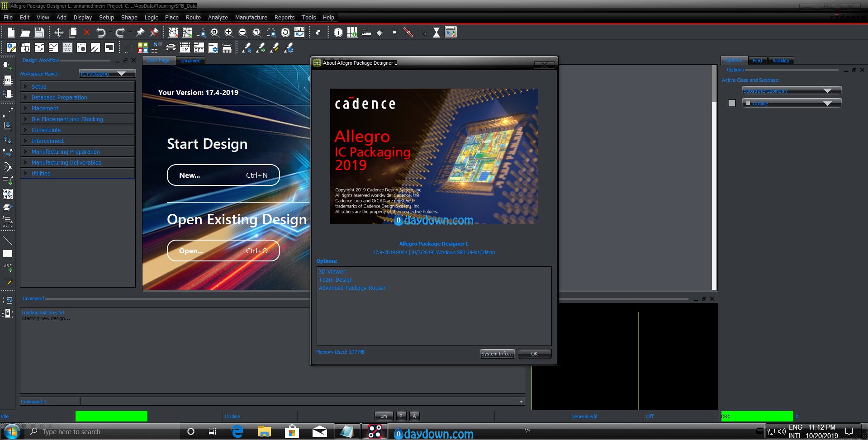The image size is (868, 440).
Task: Expand Manufacturing Preparation section
Action: [77, 151]
